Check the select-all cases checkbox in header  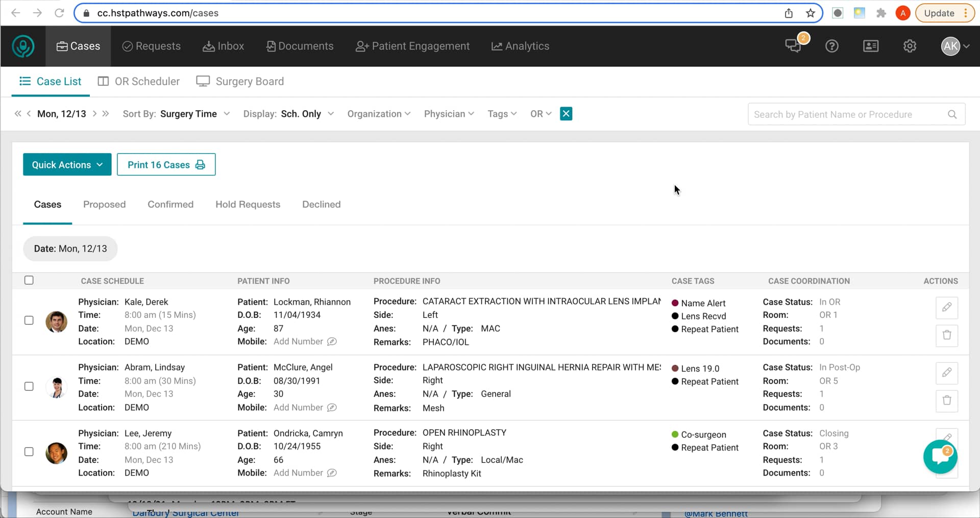29,280
